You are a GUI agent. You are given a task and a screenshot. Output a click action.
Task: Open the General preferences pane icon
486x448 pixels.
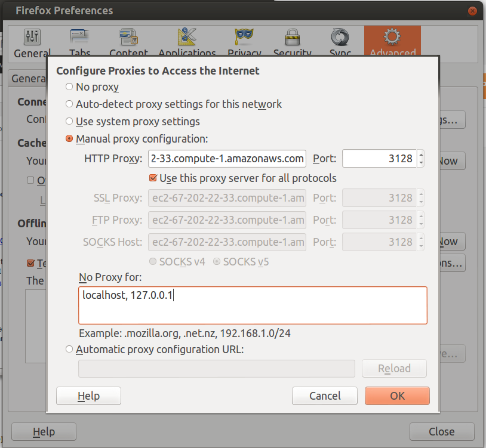click(x=32, y=37)
